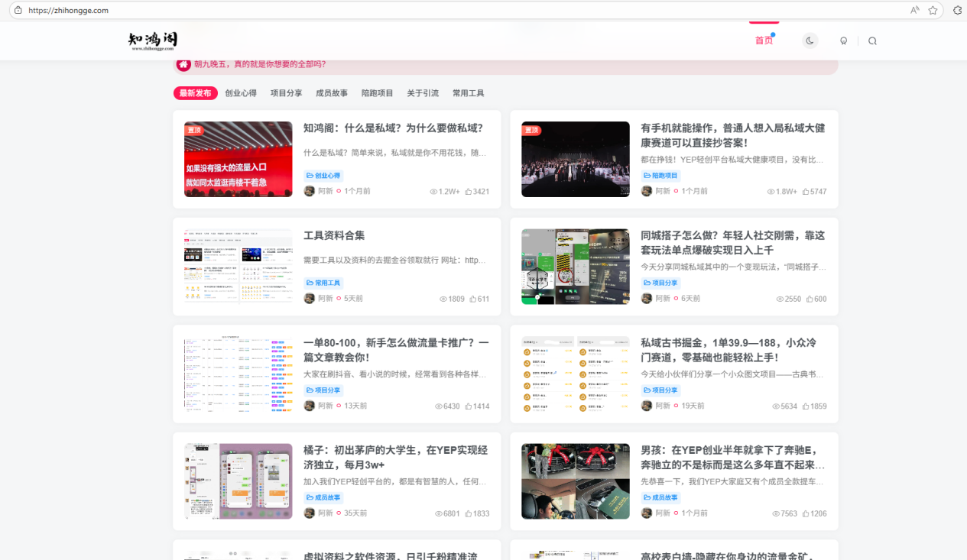Click the 知鸿阁 site logo
Screen dimensions: 967x560
(x=153, y=40)
